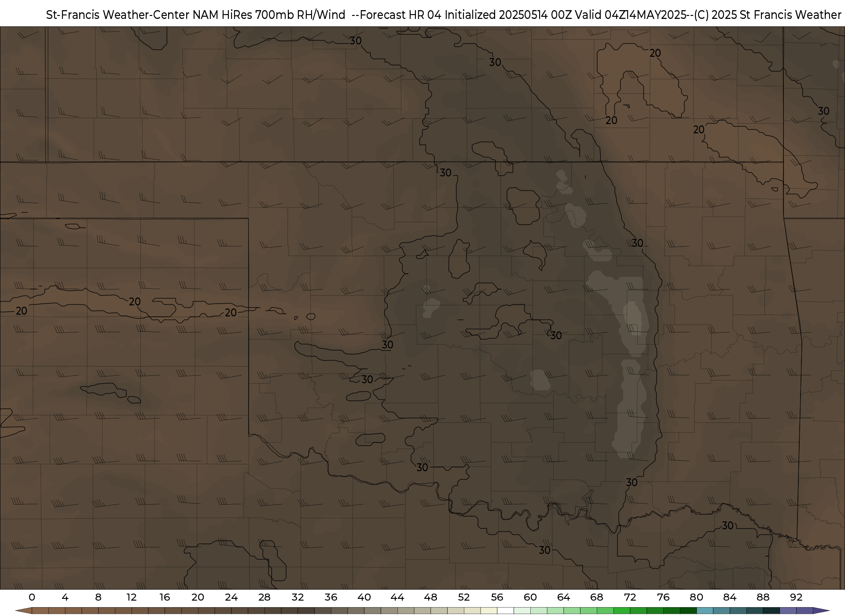This screenshot has width=845, height=616.
Task: Click 'Forecast HR 04' in the title
Action: pos(401,15)
